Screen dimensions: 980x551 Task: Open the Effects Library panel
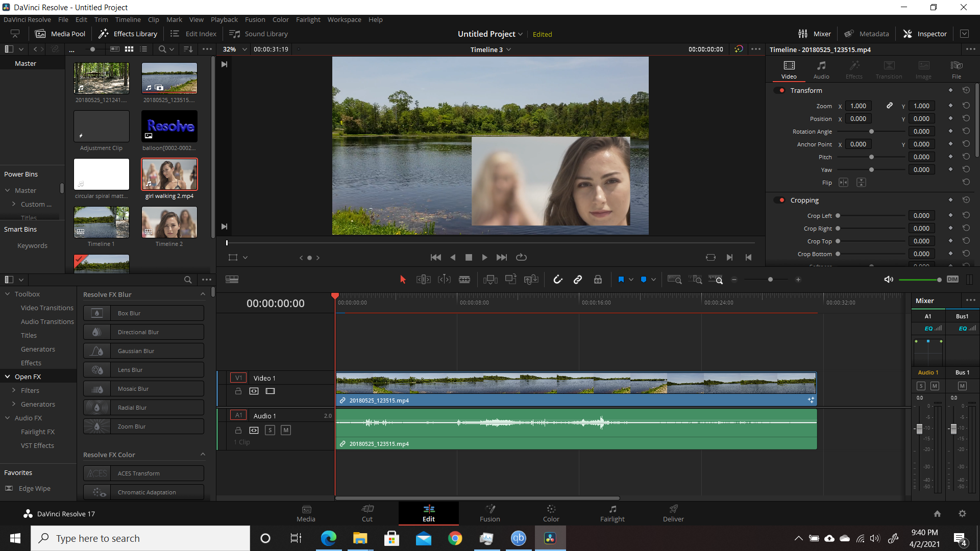pos(128,34)
